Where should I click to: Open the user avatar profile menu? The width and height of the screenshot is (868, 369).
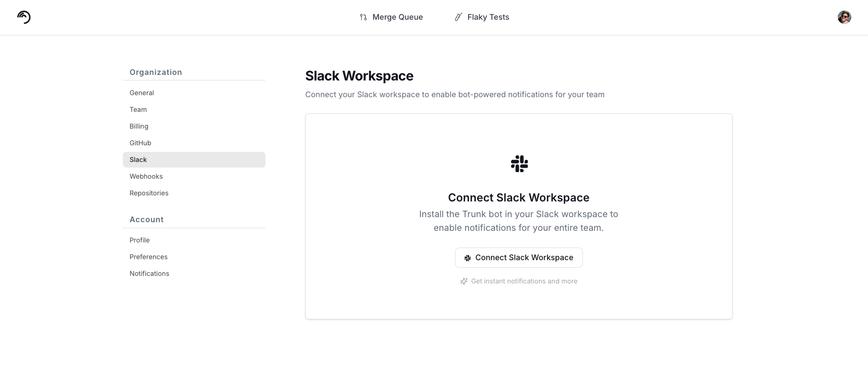(x=844, y=17)
